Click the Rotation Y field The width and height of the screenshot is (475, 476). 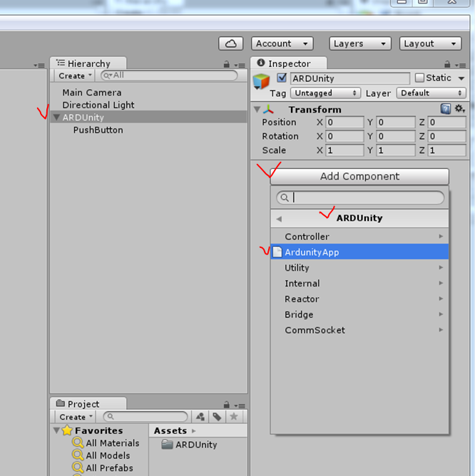pos(395,136)
